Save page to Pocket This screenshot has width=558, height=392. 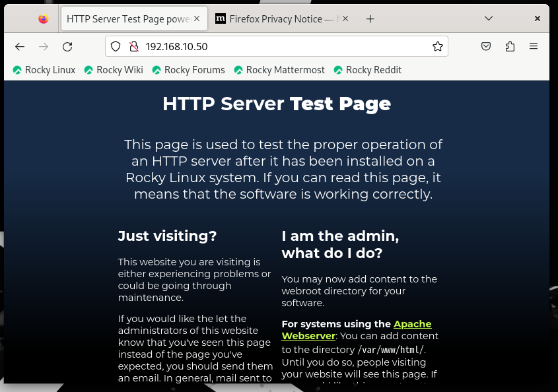point(486,46)
